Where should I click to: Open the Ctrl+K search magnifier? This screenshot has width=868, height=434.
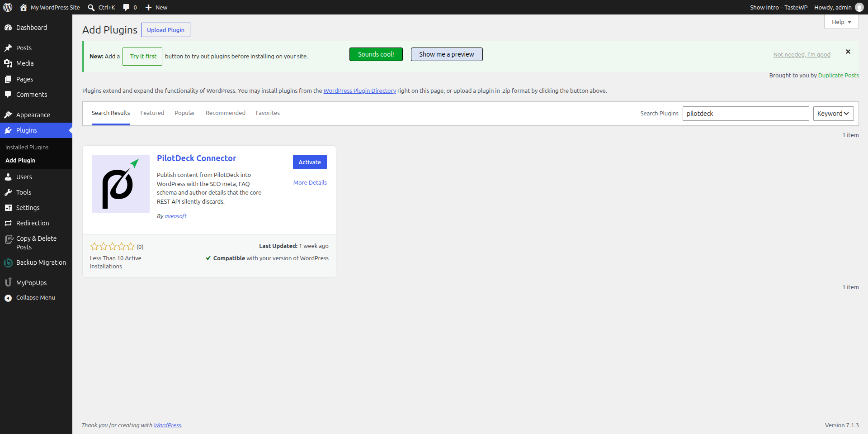click(x=91, y=7)
